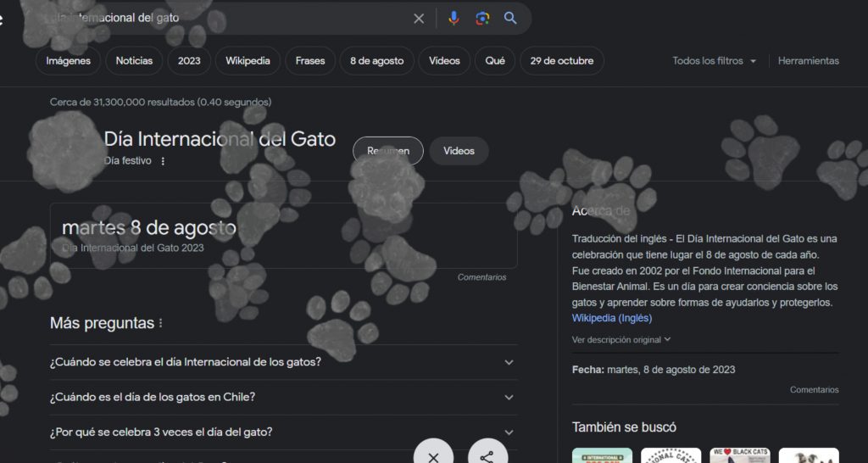This screenshot has width=868, height=463.
Task: Click Comentarios under the Fecha row
Action: (815, 390)
